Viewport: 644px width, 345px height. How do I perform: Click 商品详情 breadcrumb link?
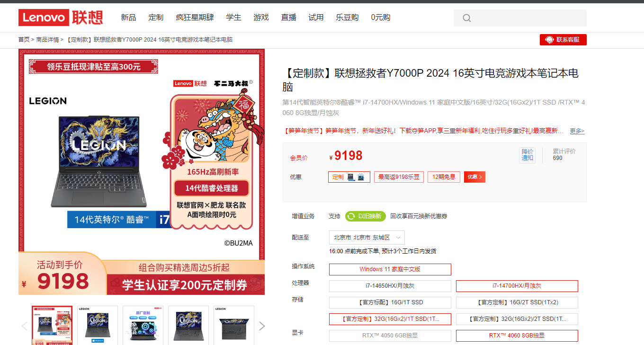point(47,40)
